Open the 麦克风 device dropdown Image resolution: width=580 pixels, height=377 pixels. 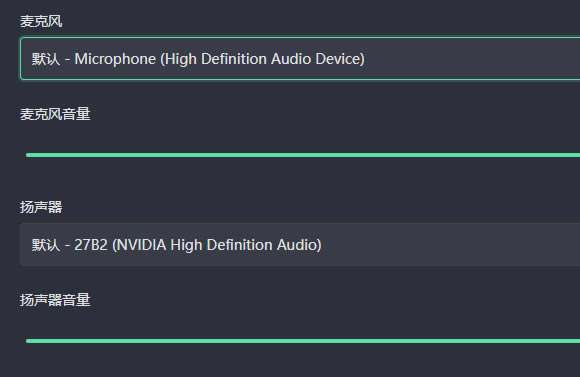click(x=300, y=58)
